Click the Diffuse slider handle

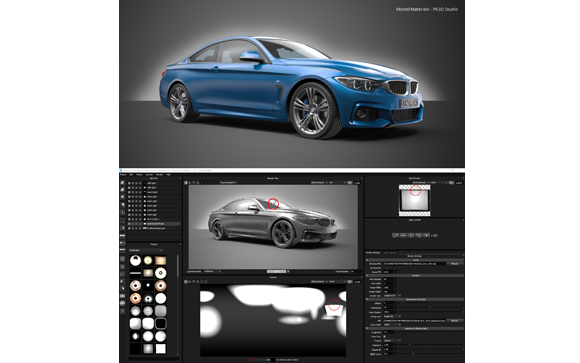(x=401, y=303)
